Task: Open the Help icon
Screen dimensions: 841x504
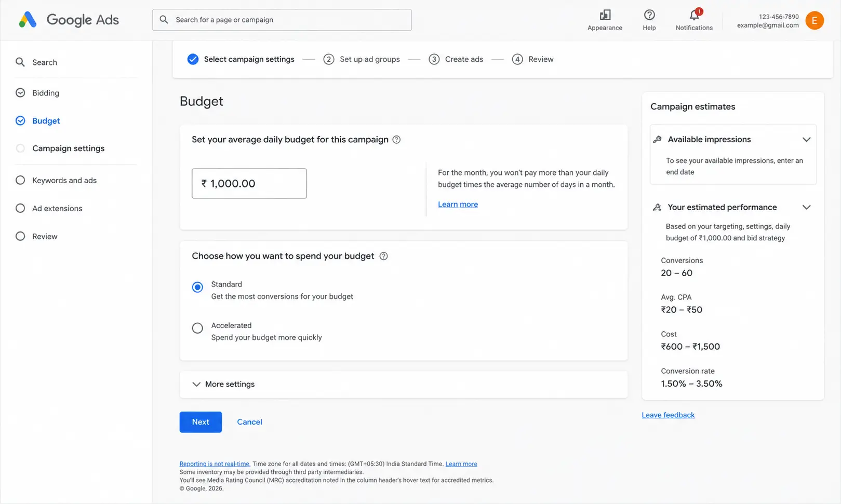Action: pos(649,15)
